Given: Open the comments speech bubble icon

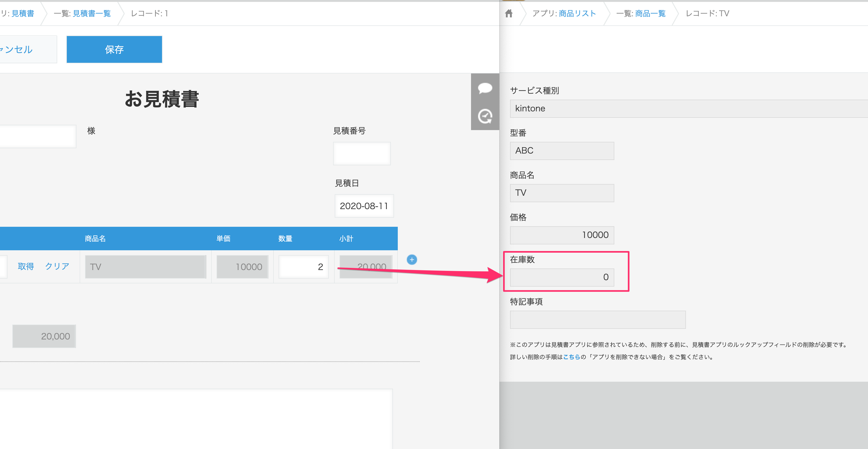Looking at the screenshot, I should [485, 88].
